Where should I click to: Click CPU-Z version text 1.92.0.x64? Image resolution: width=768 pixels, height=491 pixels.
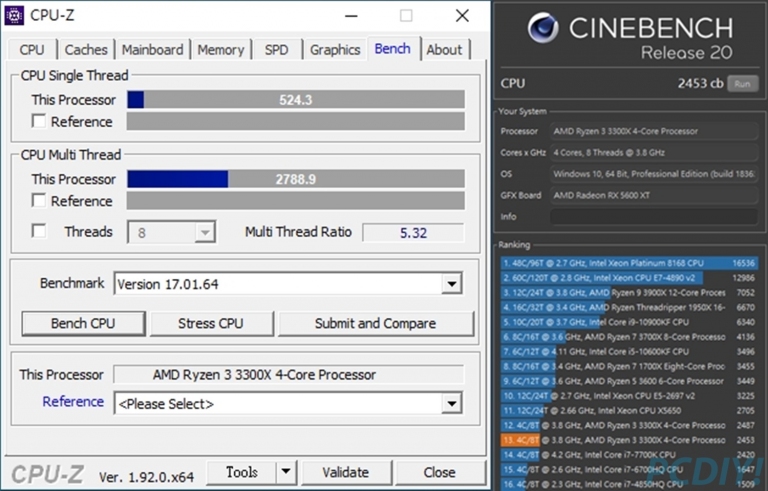click(146, 477)
